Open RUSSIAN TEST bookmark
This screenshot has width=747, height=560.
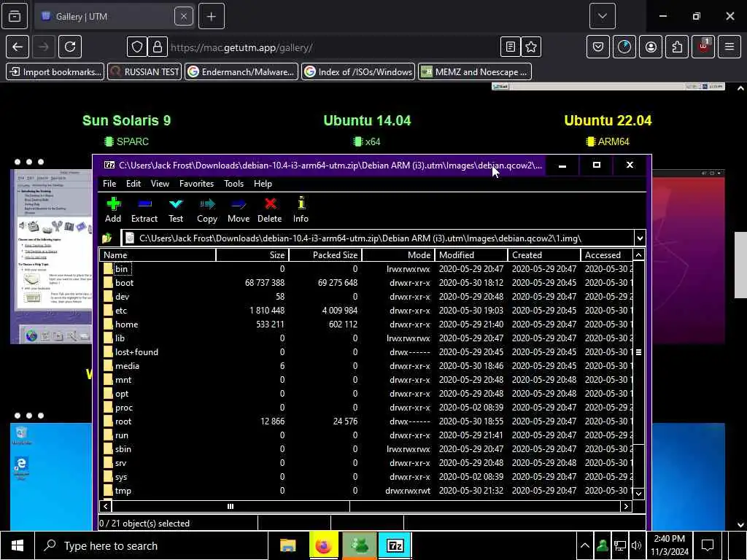[144, 72]
